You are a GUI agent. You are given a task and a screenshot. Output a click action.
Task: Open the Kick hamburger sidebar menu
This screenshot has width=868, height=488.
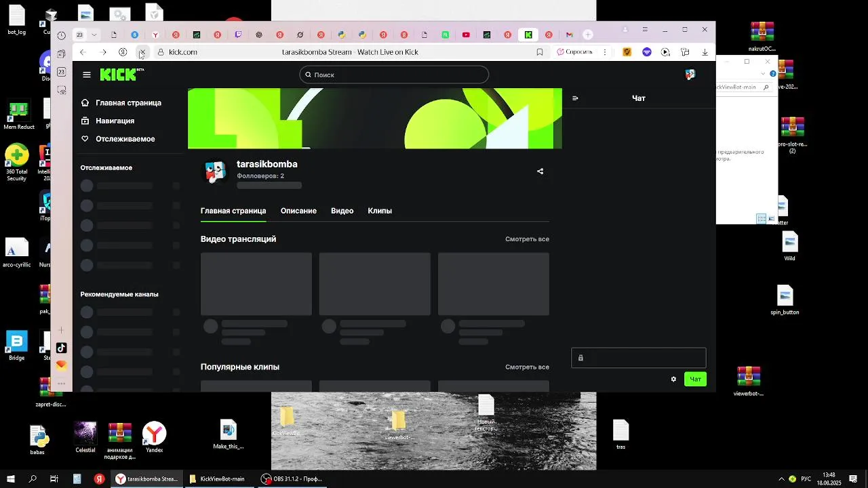tap(87, 75)
